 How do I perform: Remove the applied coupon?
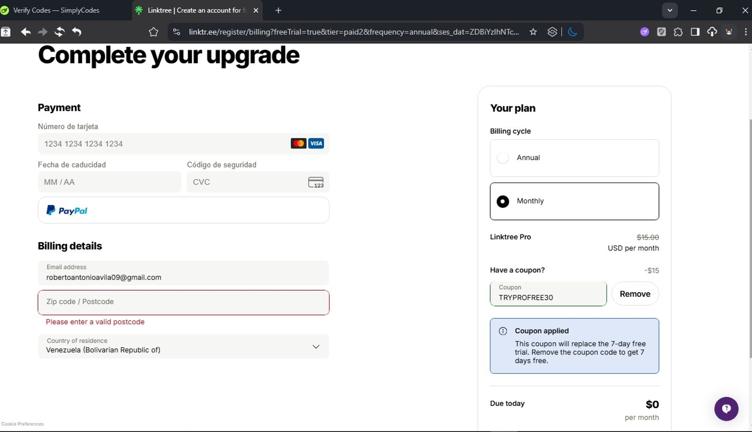635,293
